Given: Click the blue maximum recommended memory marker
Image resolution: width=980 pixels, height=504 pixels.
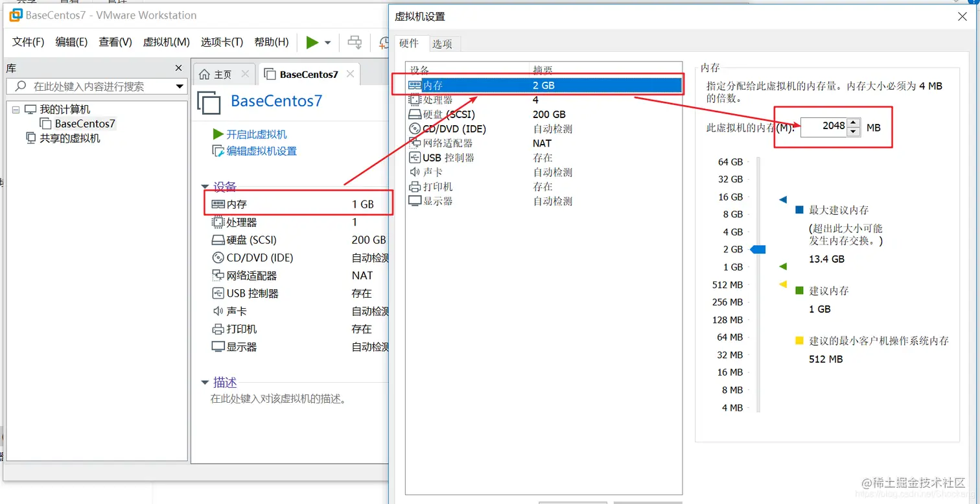Looking at the screenshot, I should (x=783, y=200).
